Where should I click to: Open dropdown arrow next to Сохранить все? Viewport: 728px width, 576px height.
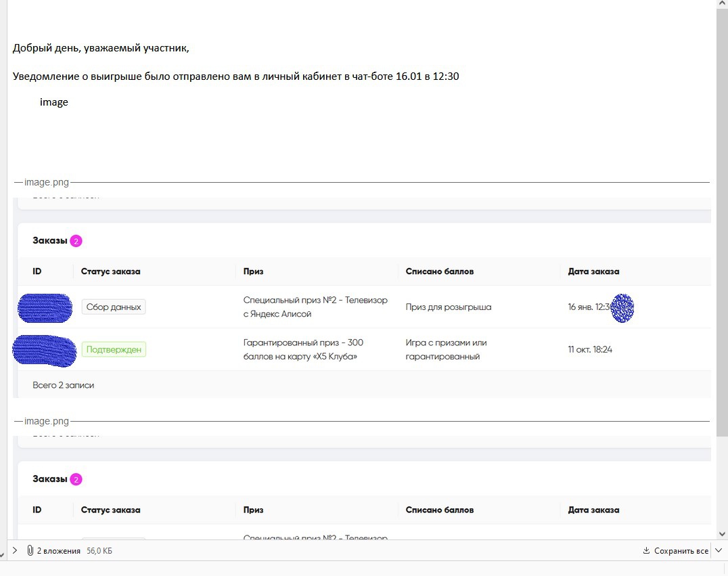[x=718, y=551]
